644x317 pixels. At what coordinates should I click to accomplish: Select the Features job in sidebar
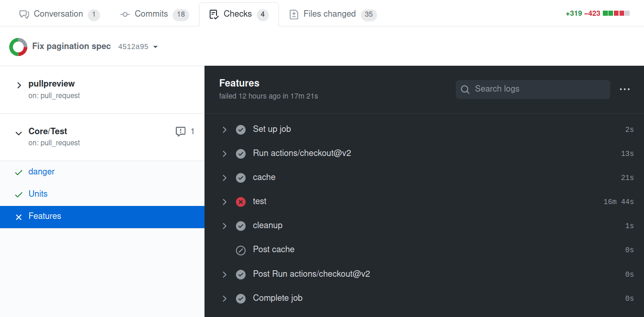click(45, 216)
